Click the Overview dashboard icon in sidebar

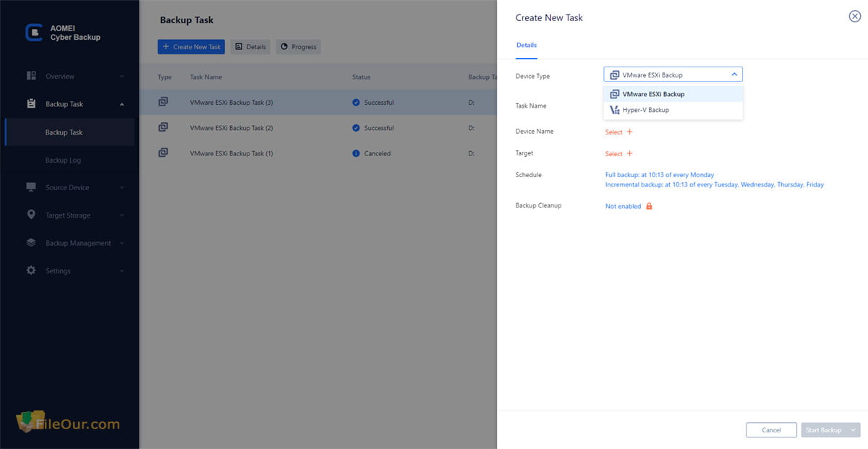[31, 76]
